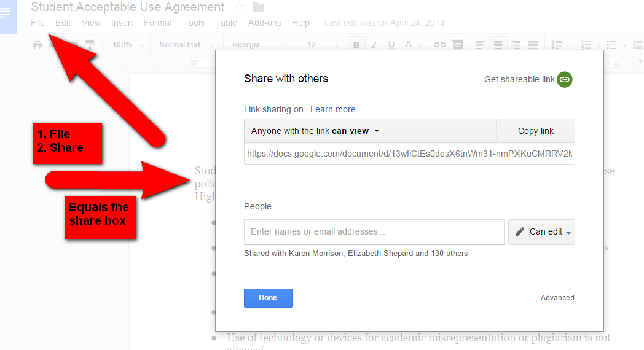Open the Table menu
The height and width of the screenshot is (350, 644).
coord(226,23)
